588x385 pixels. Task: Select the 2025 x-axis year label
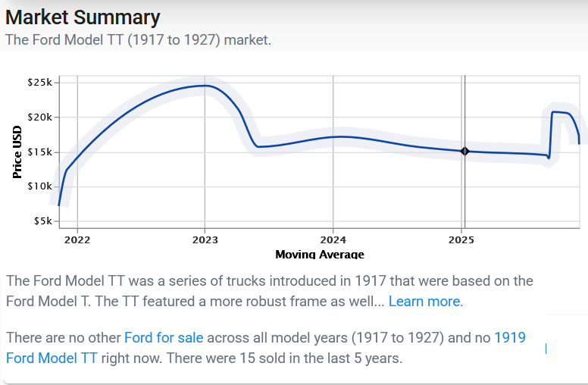[461, 240]
